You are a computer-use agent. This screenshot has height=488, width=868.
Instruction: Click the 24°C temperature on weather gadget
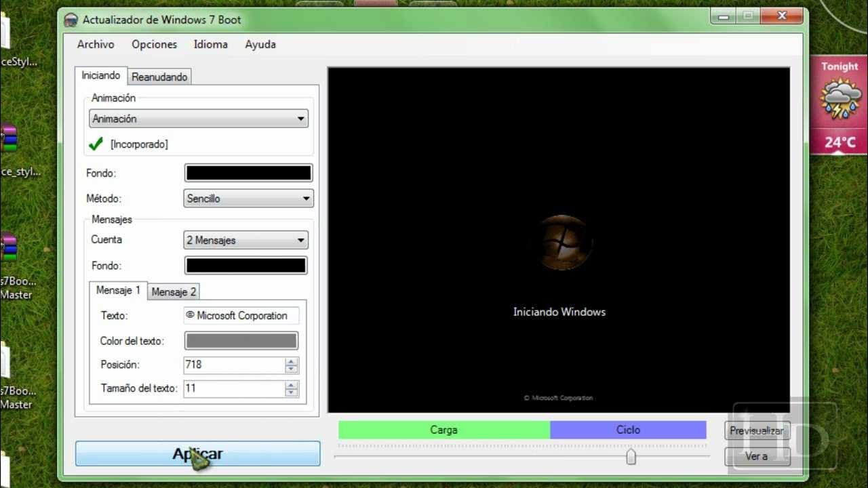pos(840,142)
